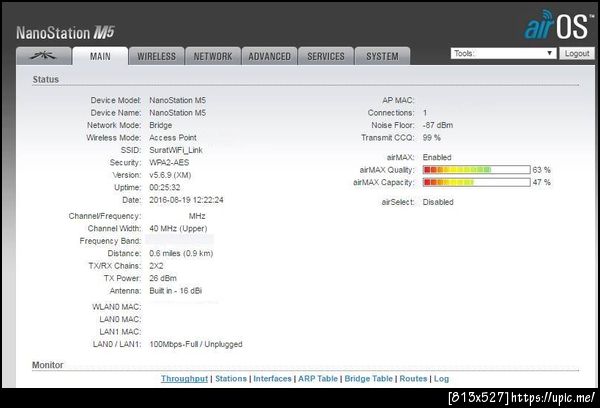Viewport: 600px width, 408px height.
Task: Open the Interfaces monitor link
Action: (x=272, y=379)
